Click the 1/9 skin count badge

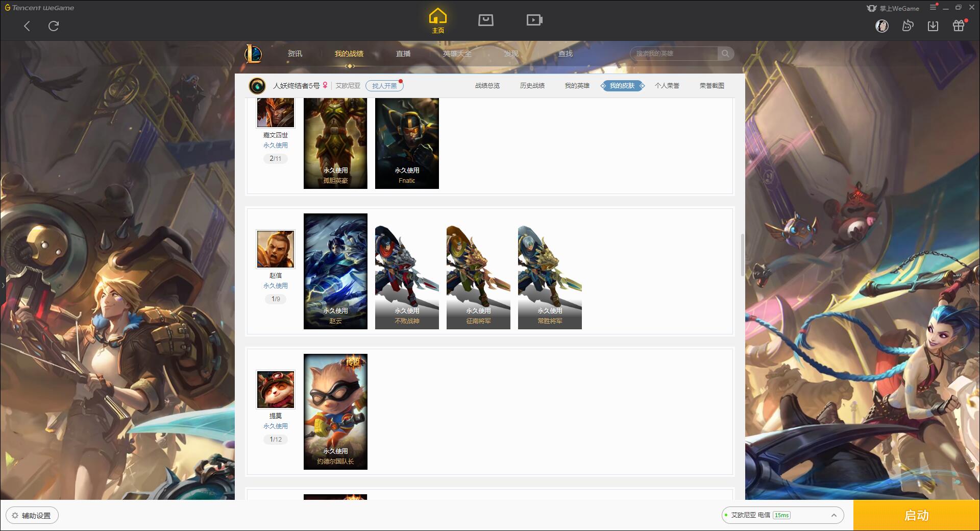click(x=276, y=299)
